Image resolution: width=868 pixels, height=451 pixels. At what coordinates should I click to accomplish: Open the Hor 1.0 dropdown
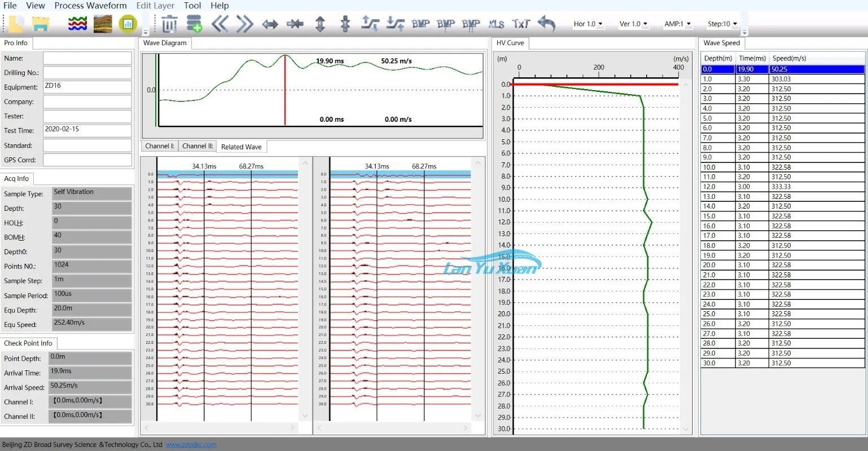tap(588, 24)
